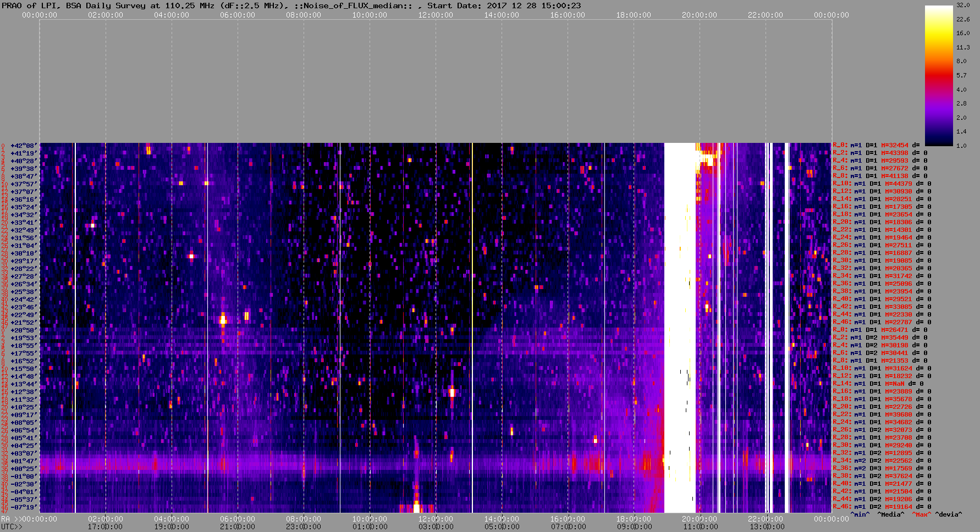Screen dimensions: 980x532
Task: Click the beam row with M=17305
Action: point(882,207)
